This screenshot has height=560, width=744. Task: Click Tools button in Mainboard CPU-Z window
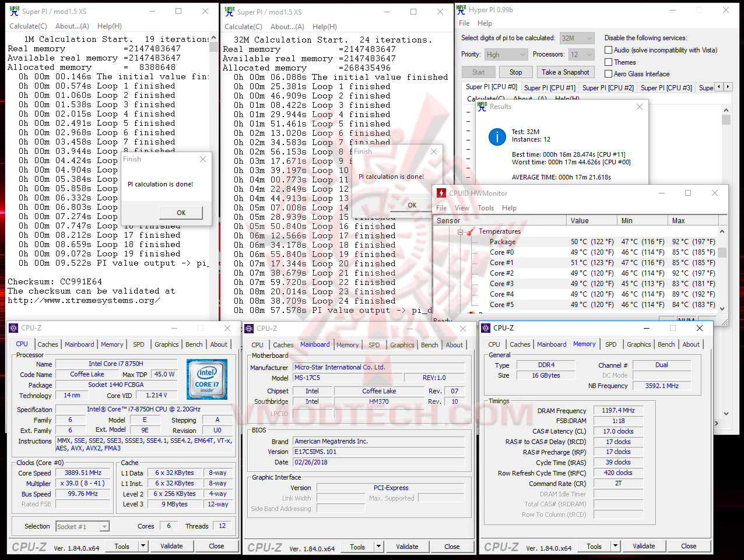[357, 547]
